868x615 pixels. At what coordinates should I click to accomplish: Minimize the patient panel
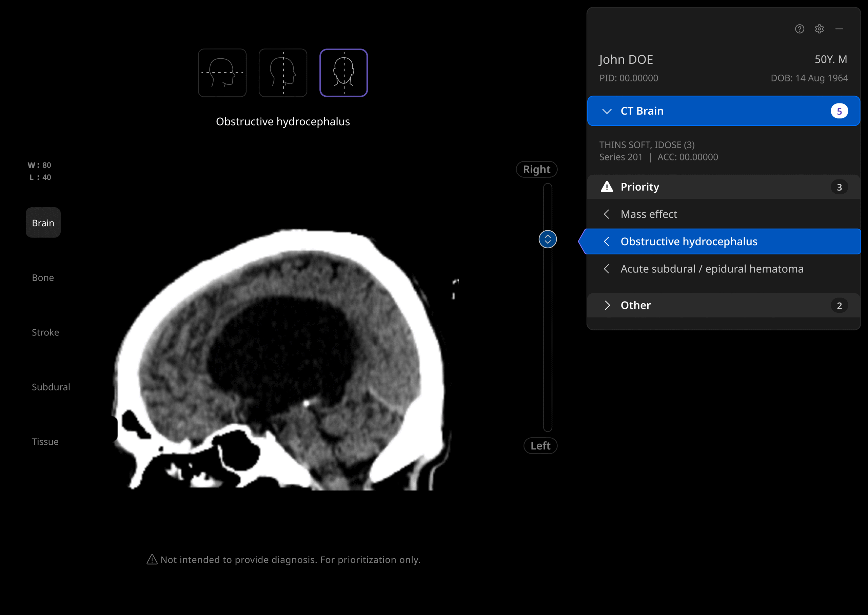coord(839,29)
